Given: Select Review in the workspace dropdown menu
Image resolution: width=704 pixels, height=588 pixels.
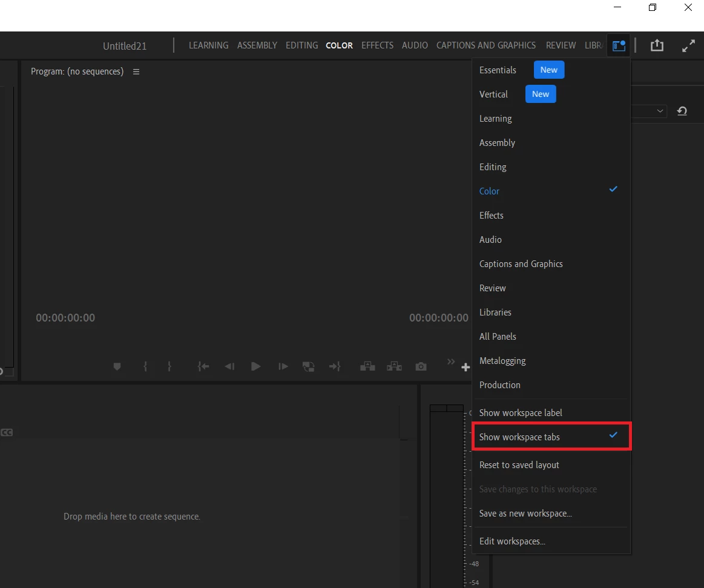Looking at the screenshot, I should pos(551,288).
